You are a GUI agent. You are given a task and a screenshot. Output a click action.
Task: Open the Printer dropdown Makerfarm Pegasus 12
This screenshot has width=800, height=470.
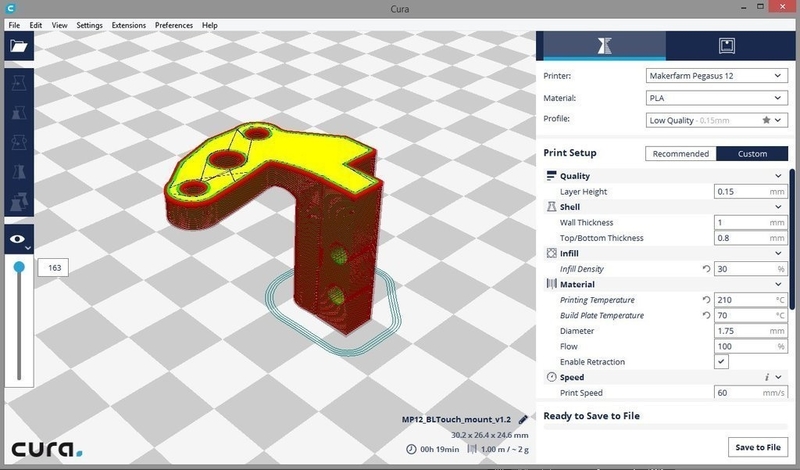click(716, 76)
